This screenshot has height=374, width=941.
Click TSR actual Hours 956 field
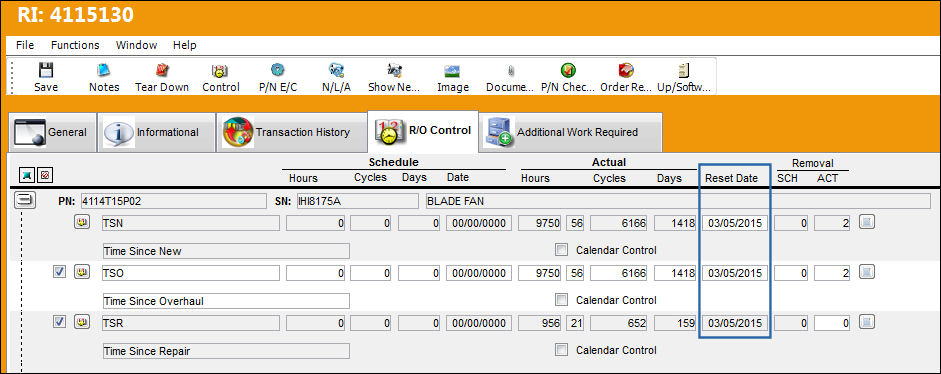540,323
